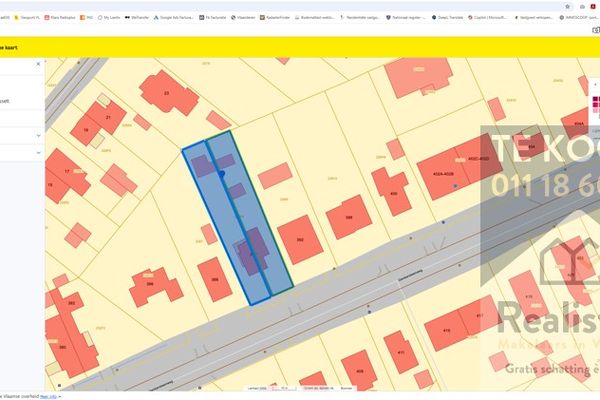600x400 pixels.
Task: Click the Lambert 2008 coordinate system label
Action: (257, 388)
